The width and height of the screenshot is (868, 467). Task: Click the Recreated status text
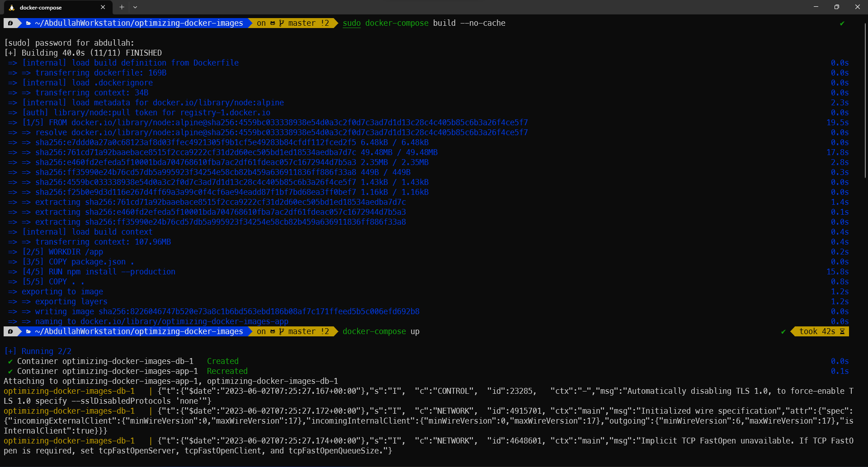tap(227, 371)
